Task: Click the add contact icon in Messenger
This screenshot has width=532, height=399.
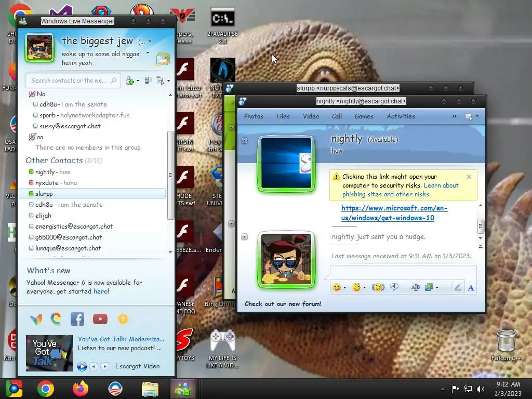Action: [129, 81]
